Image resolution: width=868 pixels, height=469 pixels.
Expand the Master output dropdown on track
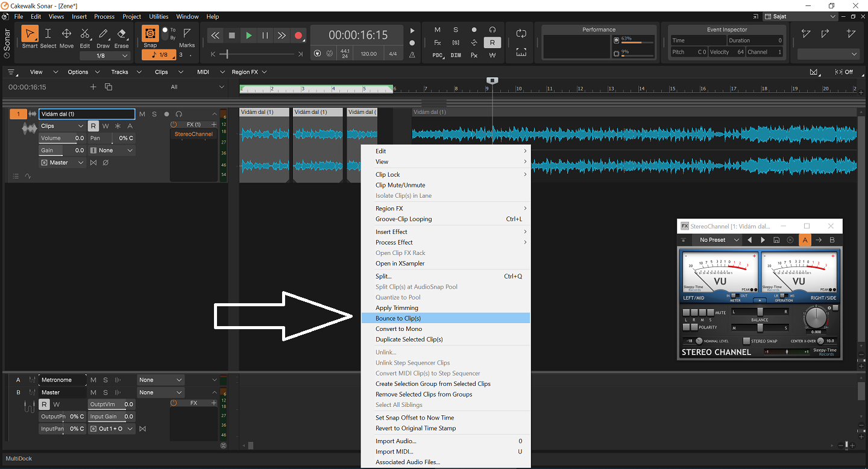62,163
